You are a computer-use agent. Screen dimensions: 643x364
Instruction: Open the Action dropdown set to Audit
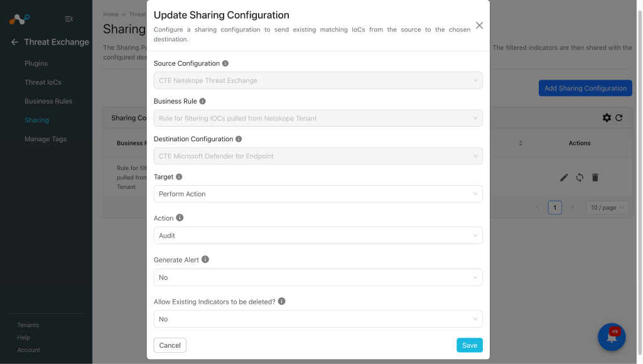pos(318,236)
